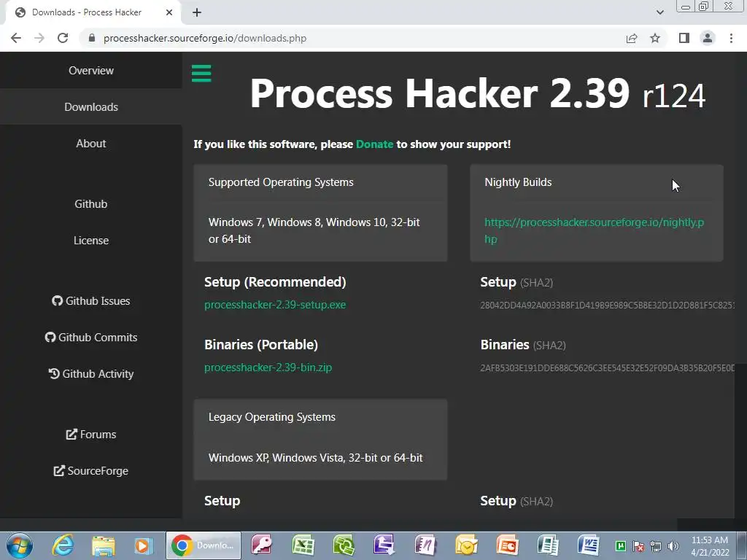Click the Setup SHA2 hash starting 28042DD4
Viewport: 747px width, 560px height.
607,306
